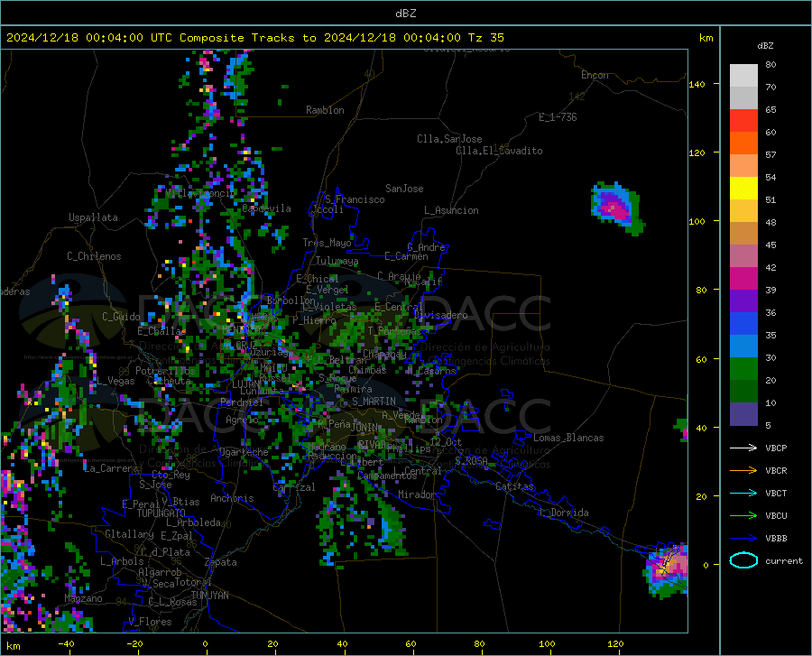Screen dimensions: 812x656
Task: Click the 'Lomas_Blancas' map label
Action: [568, 438]
